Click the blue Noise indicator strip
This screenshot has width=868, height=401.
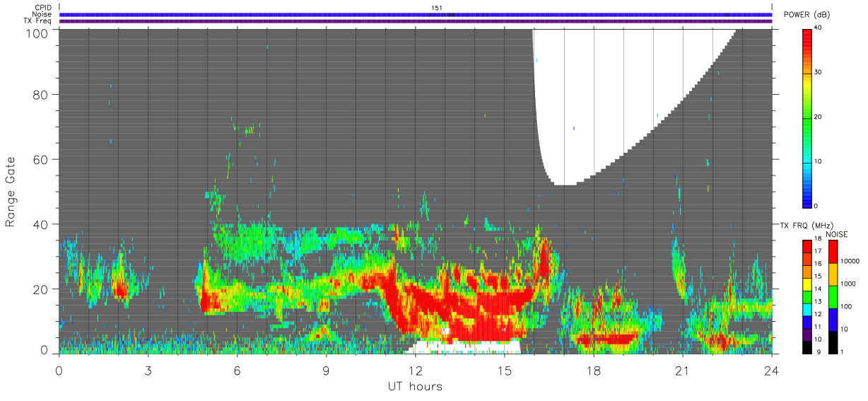point(416,14)
